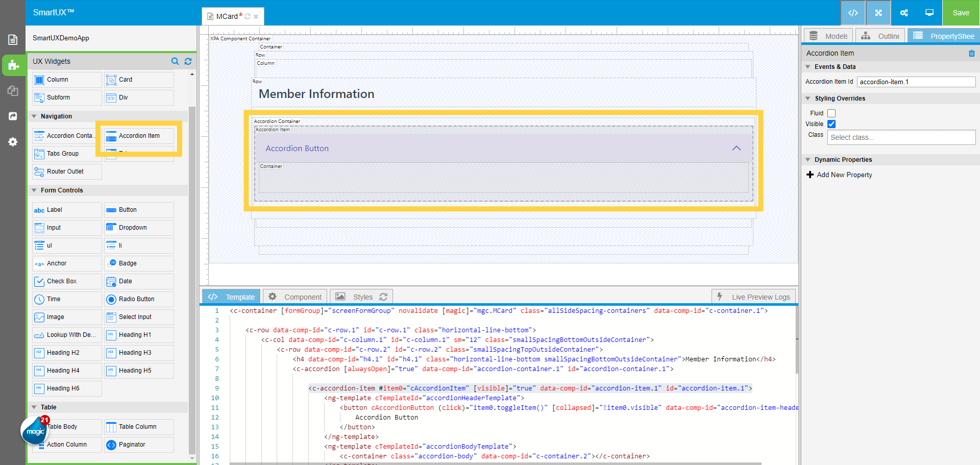Click the Accordion Item Id input field

(916, 82)
